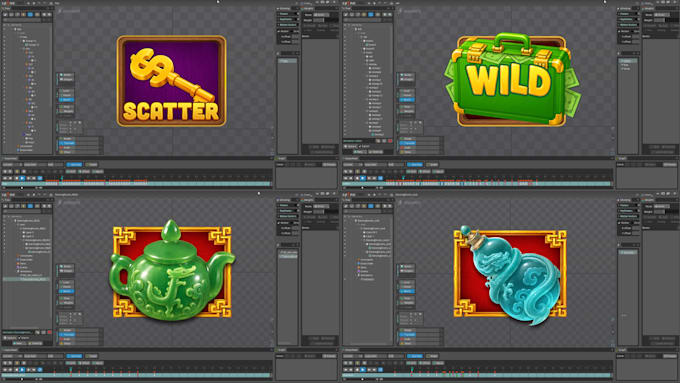This screenshot has width=680, height=383.
Task: Enable Local axes in Scatter window
Action: pyautogui.click(x=67, y=91)
